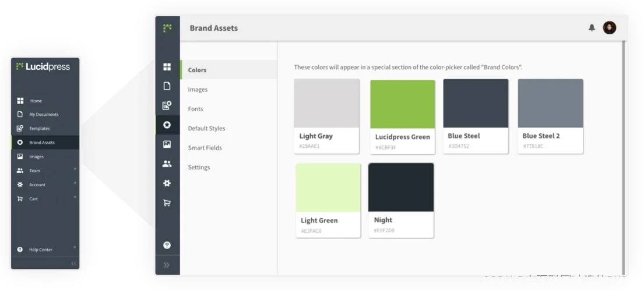
Task: Open the user profile avatar
Action: (x=610, y=27)
